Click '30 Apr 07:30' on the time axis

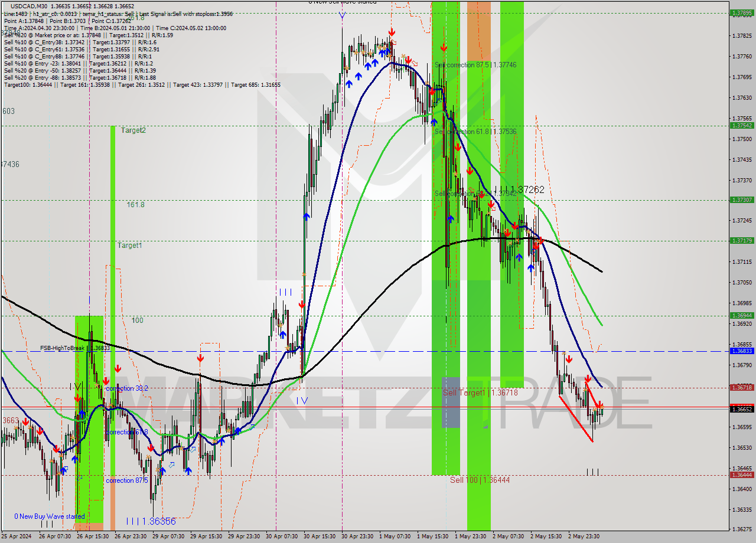click(282, 537)
